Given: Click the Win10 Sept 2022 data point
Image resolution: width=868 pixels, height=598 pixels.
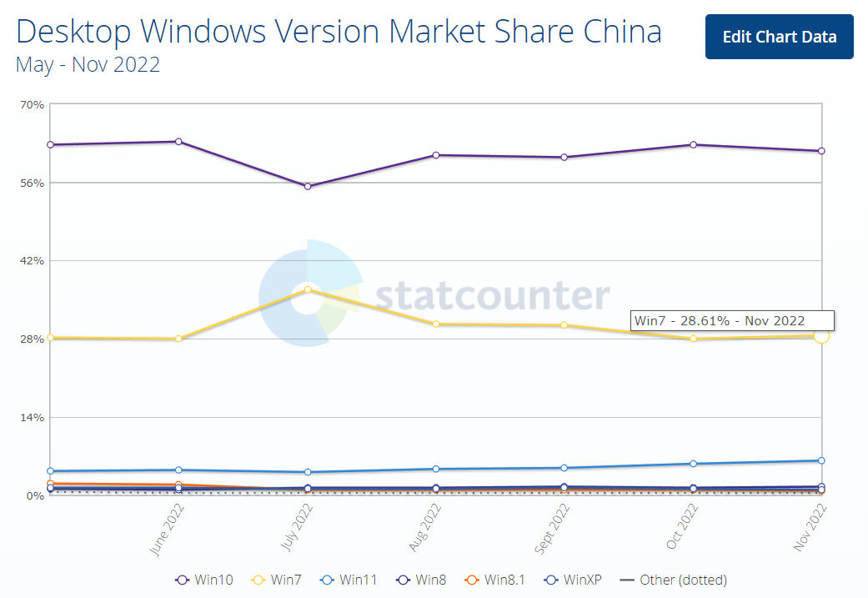Looking at the screenshot, I should 564,157.
